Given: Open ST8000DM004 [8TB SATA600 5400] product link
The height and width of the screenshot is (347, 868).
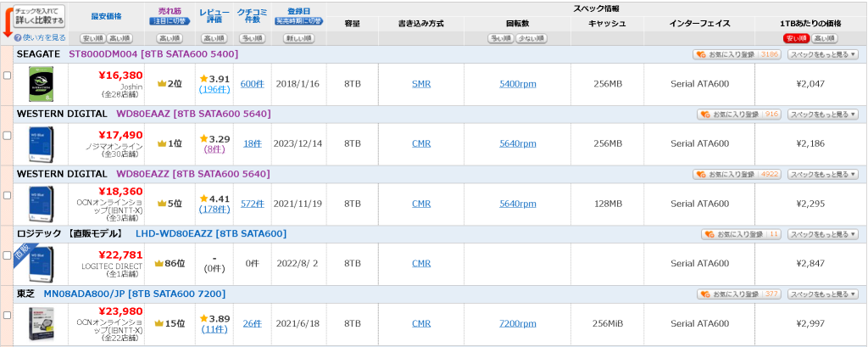Looking at the screenshot, I should [153, 53].
